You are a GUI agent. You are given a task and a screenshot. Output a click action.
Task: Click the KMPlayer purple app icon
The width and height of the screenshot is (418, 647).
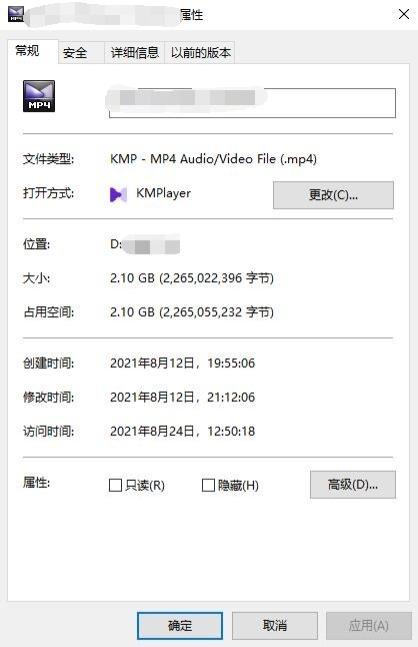pyautogui.click(x=118, y=194)
